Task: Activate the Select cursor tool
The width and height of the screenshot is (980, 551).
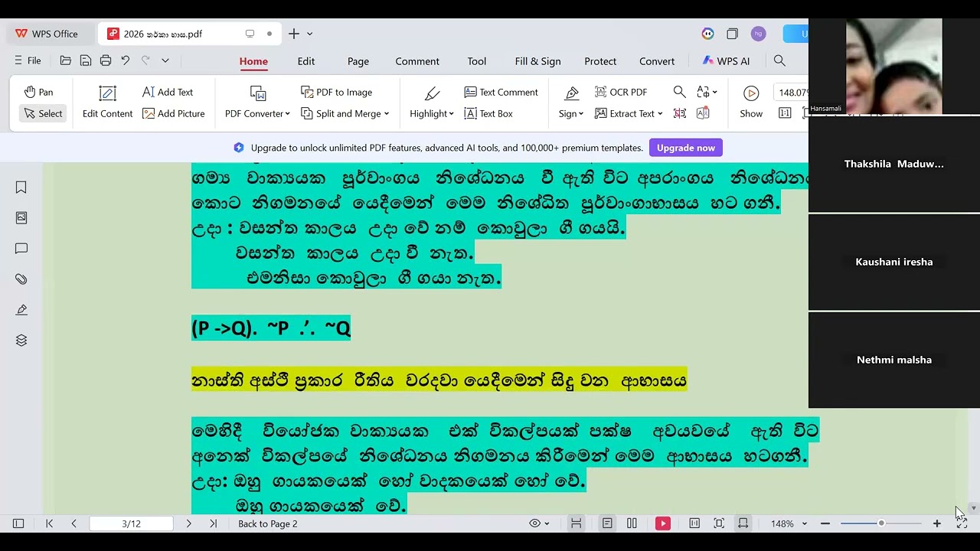Action: pyautogui.click(x=43, y=113)
